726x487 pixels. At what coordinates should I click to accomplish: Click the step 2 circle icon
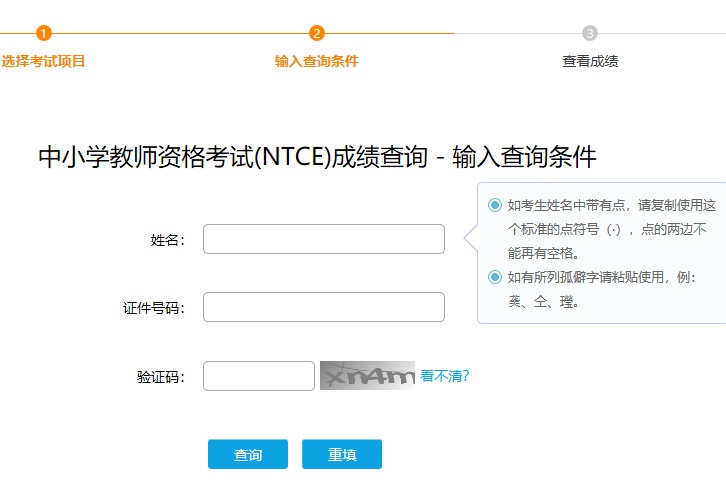point(317,33)
